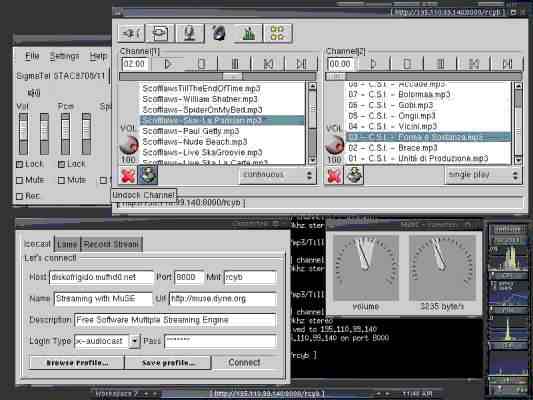Click the Connect button
The height and width of the screenshot is (400, 533).
[x=244, y=363]
